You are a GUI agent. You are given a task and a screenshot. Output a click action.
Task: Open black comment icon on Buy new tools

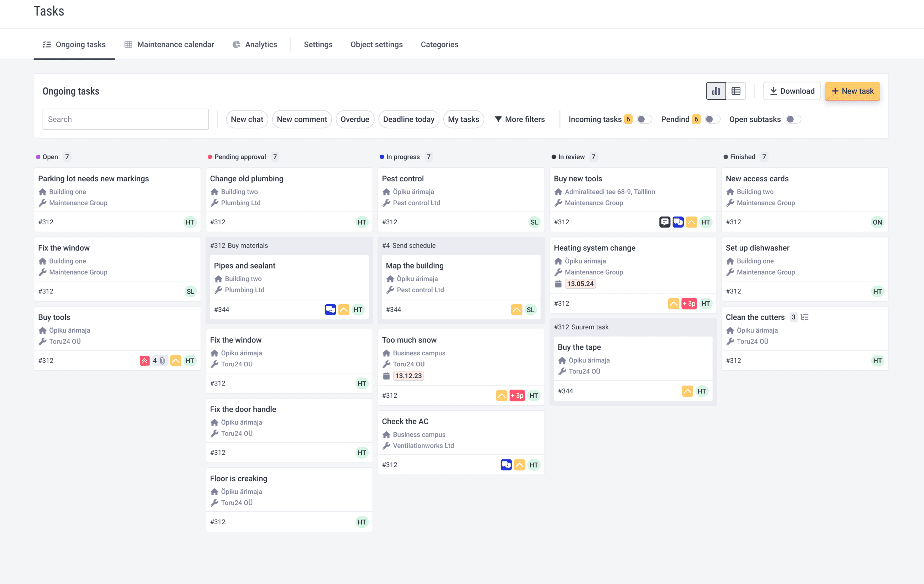pyautogui.click(x=665, y=222)
